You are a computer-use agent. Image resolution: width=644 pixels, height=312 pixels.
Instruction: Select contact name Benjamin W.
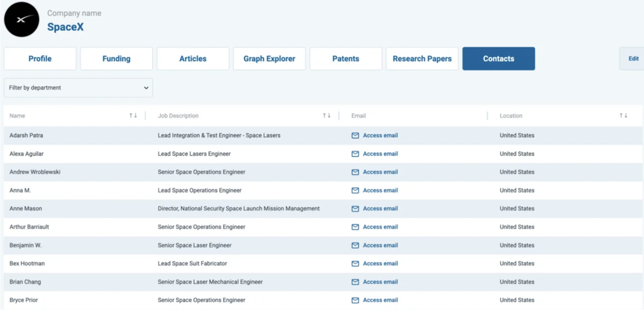[x=25, y=246]
